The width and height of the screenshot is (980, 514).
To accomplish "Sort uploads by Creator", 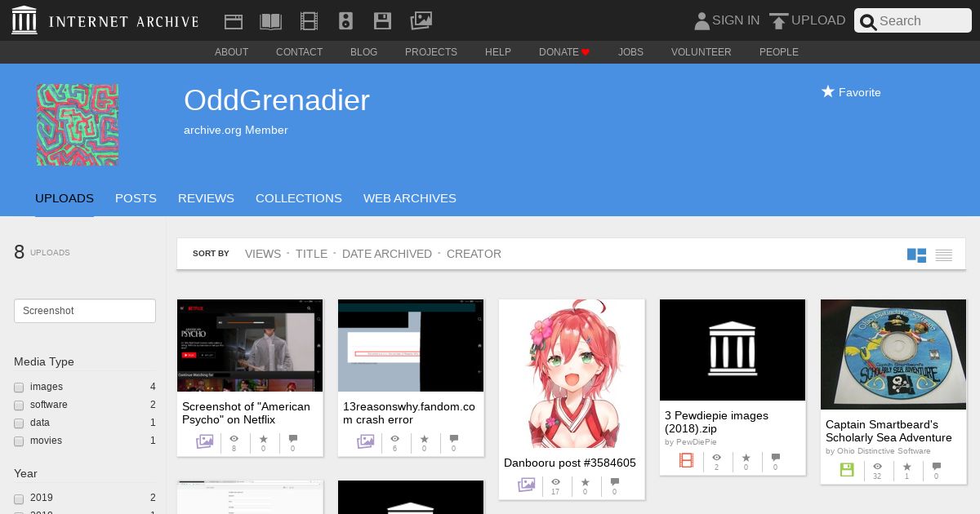I will (x=474, y=254).
